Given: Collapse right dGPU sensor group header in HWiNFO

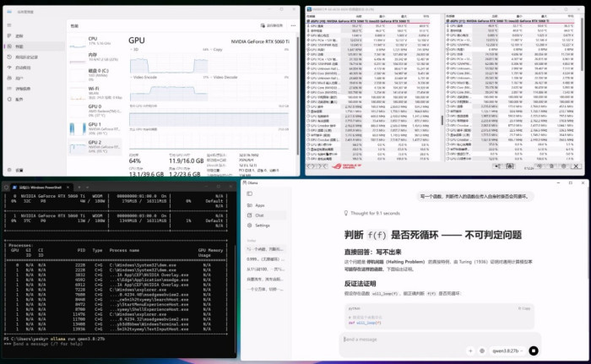Looking at the screenshot, I should [511, 21].
